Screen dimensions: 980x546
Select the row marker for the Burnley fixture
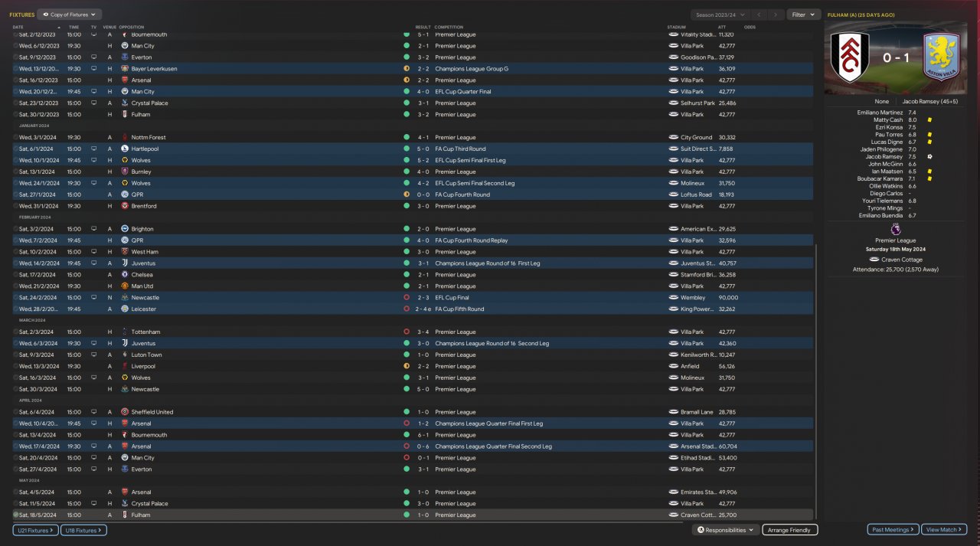click(15, 172)
